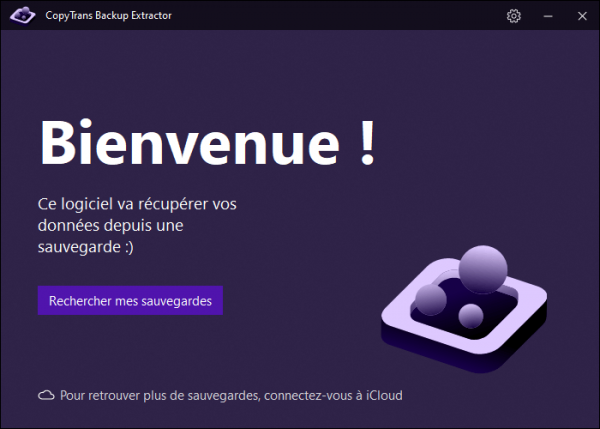Click the line 'Ce logiciel va récupérer vos'
The image size is (600, 429).
pos(136,204)
